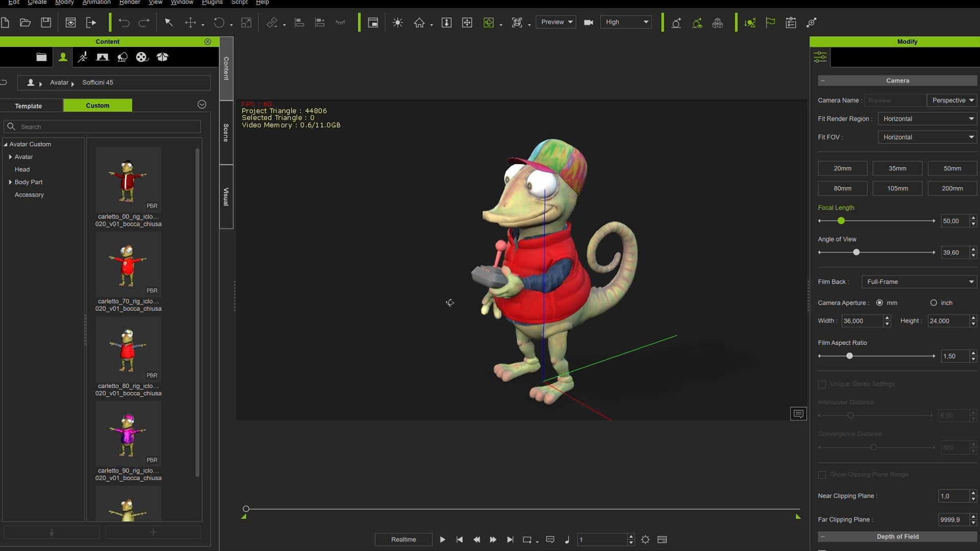Image resolution: width=980 pixels, height=551 pixels.
Task: Open the Project folder content icon
Action: tap(41, 57)
